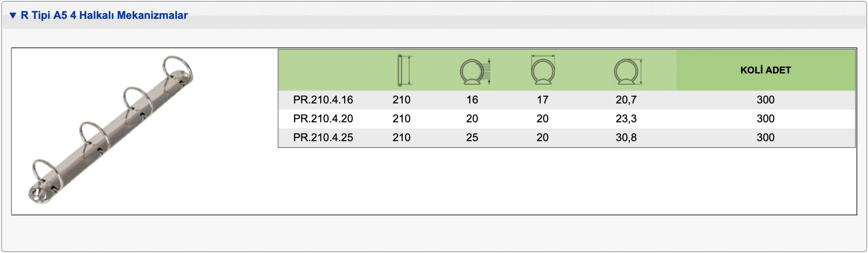
Task: Click the 300 box quantity for PR.210.4.25
Action: [766, 138]
